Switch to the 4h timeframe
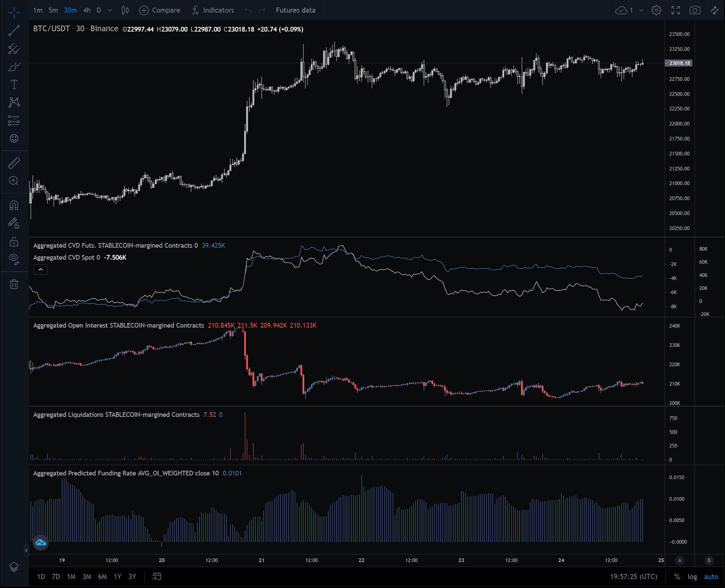 (87, 10)
